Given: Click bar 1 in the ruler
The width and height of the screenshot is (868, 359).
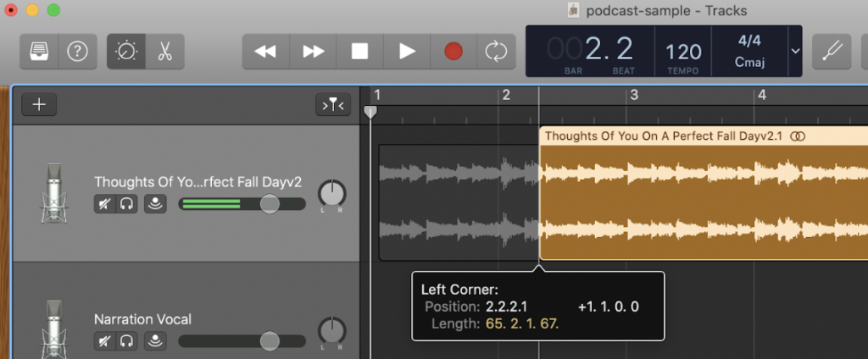Looking at the screenshot, I should tap(377, 95).
